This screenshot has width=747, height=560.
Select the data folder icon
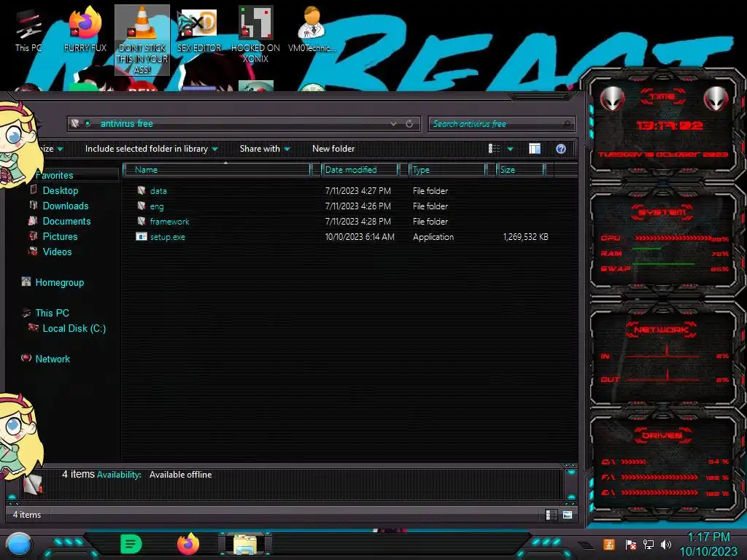[141, 190]
